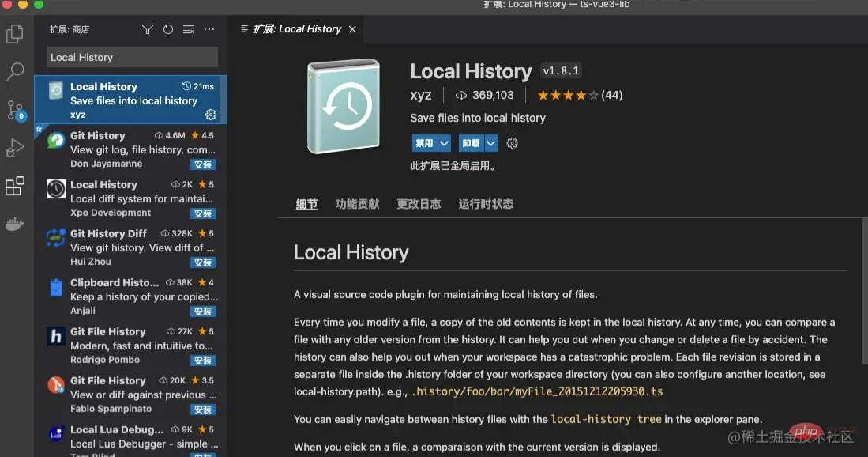Open the Explorer view in activity bar

pos(15,34)
